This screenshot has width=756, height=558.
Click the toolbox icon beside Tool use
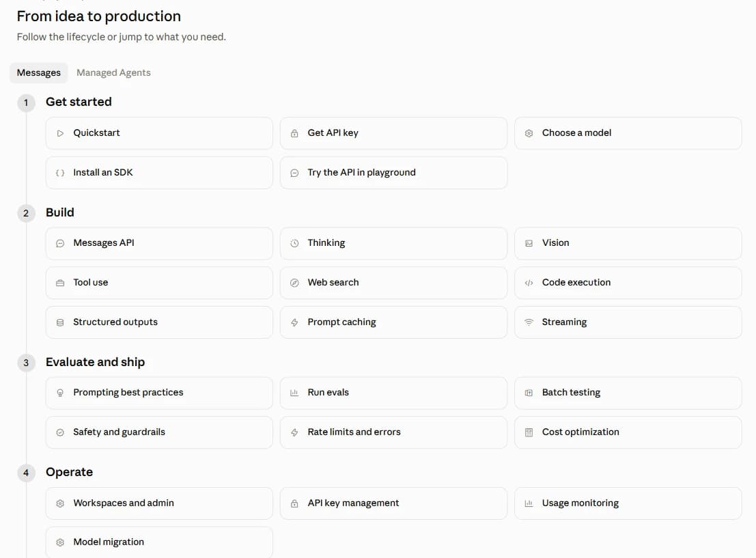60,283
